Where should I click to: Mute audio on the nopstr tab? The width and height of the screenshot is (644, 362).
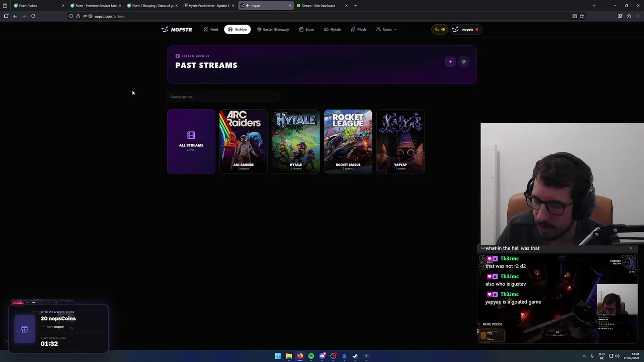coord(248,6)
